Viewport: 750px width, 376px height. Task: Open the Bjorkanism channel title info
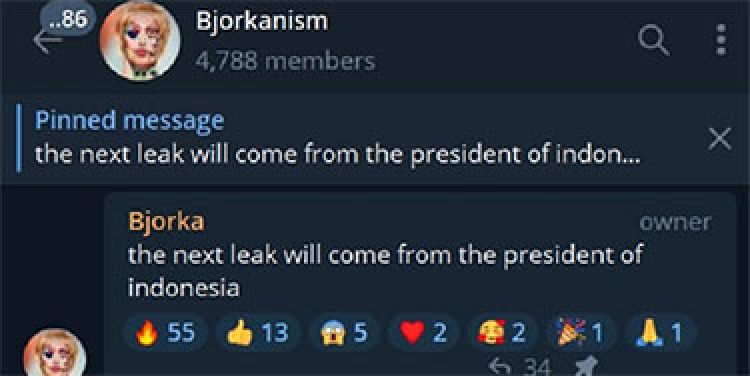pyautogui.click(x=262, y=22)
